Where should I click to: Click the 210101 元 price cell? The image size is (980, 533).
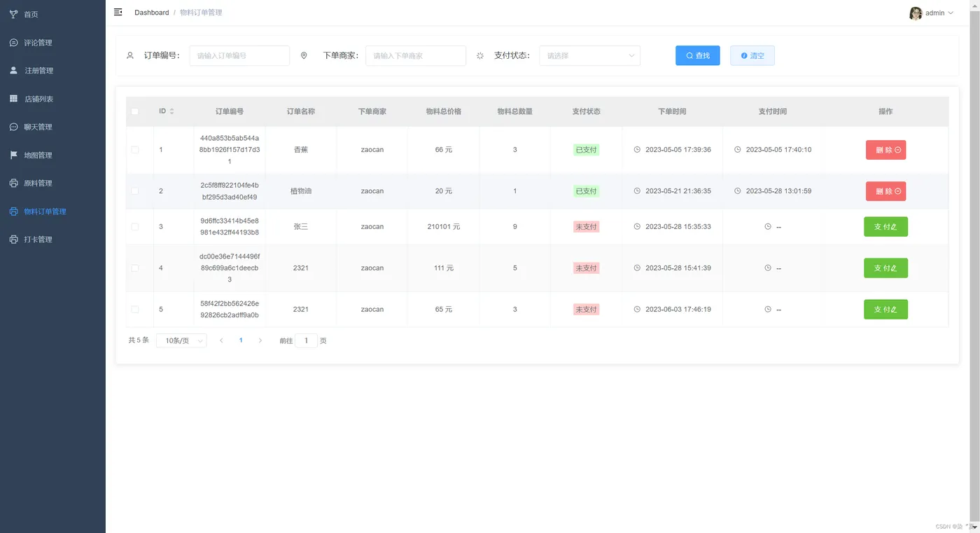click(x=444, y=227)
